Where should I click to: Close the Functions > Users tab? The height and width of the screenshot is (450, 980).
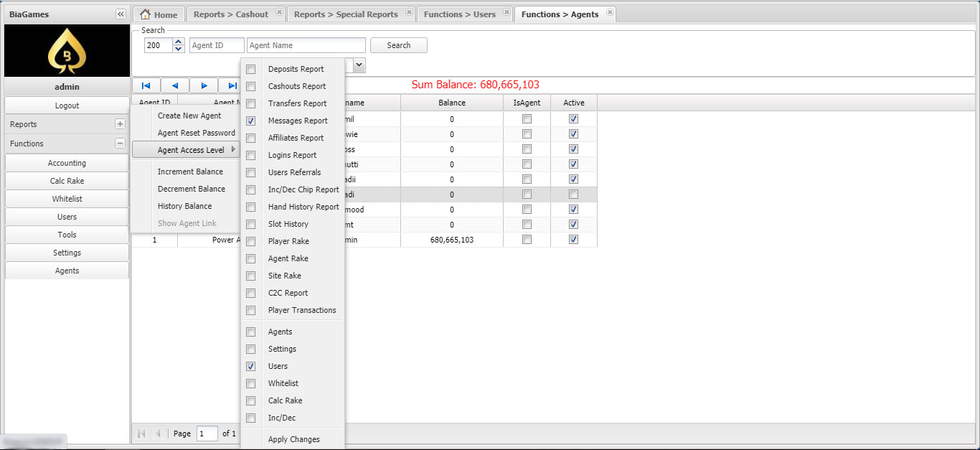pos(507,13)
